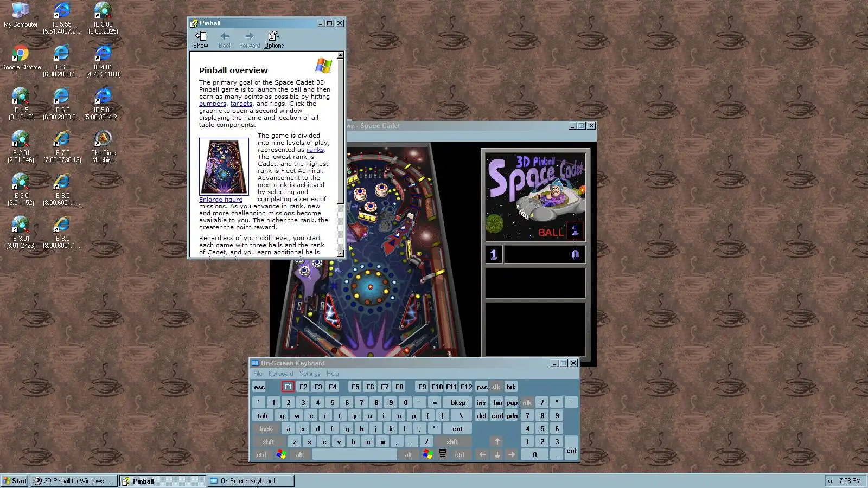Select the IE 5.01 desktop icon
This screenshot has height=488, width=868.
tap(103, 104)
